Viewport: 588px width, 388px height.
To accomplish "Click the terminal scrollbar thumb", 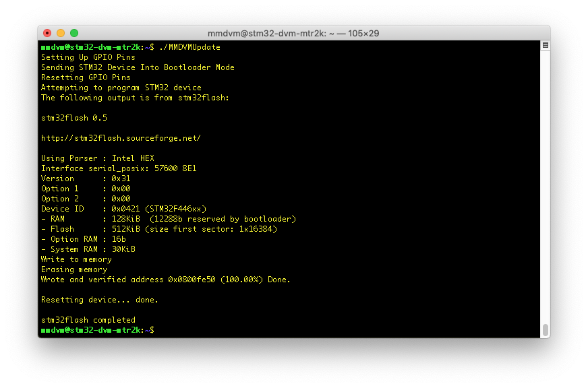I will coord(546,330).
